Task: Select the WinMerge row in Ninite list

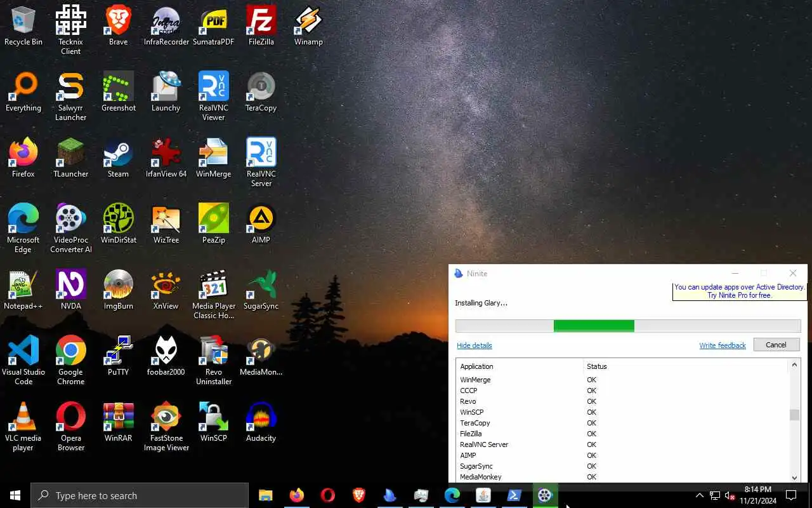Action: (x=622, y=380)
